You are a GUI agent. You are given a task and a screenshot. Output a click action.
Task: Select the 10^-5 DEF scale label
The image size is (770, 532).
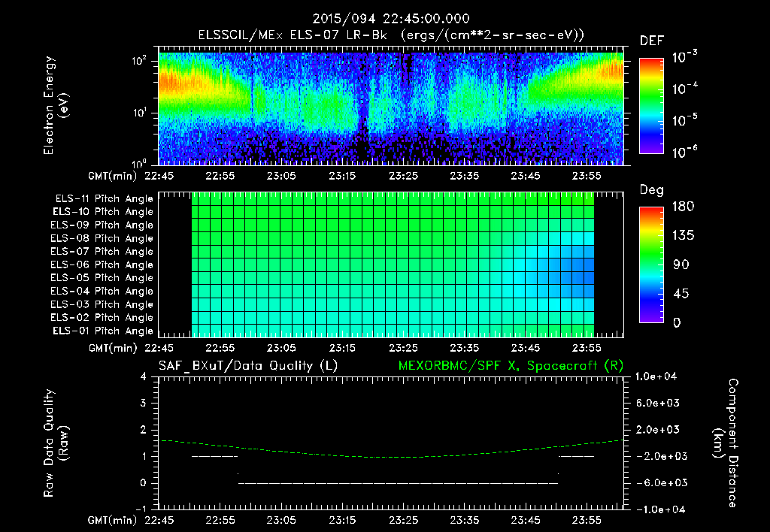684,120
